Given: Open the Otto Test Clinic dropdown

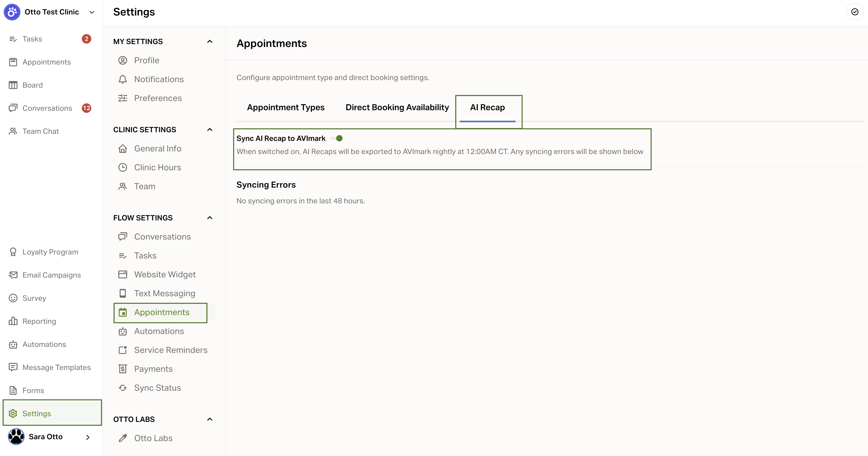Looking at the screenshot, I should [x=92, y=12].
